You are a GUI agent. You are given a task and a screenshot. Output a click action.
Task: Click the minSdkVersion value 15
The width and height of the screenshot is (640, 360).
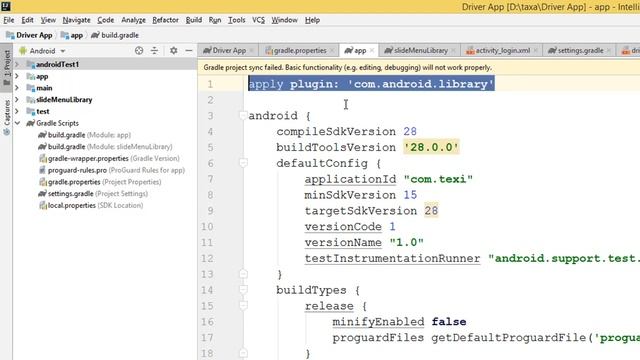[410, 195]
